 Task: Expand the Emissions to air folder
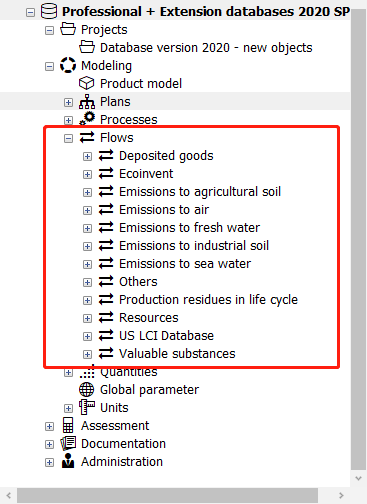tap(87, 210)
